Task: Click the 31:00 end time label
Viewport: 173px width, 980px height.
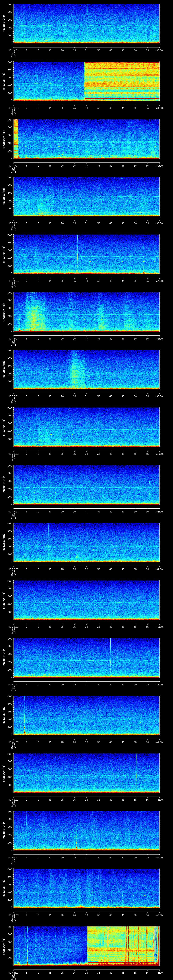Action: 160,108
